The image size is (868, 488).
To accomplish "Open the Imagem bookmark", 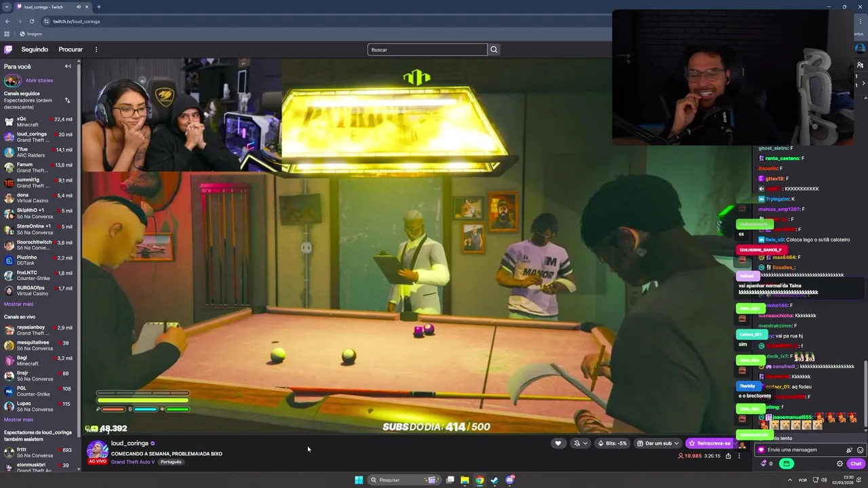I will [31, 34].
